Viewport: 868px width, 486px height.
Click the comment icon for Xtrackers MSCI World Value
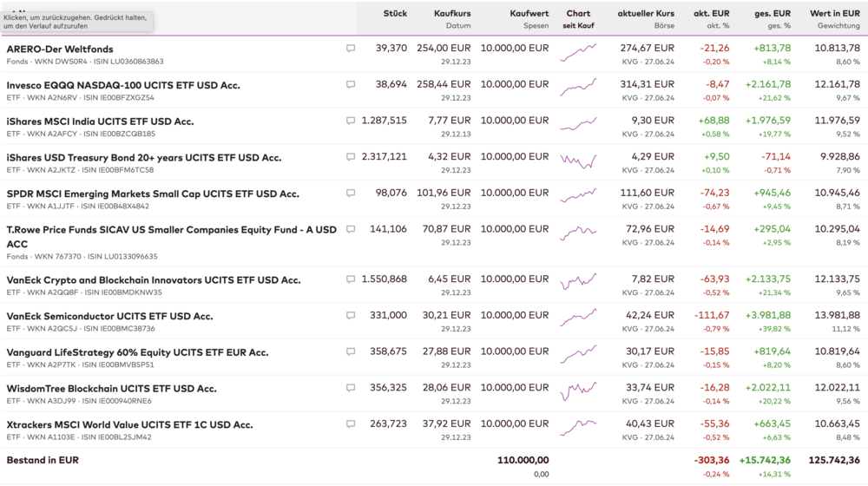[351, 424]
